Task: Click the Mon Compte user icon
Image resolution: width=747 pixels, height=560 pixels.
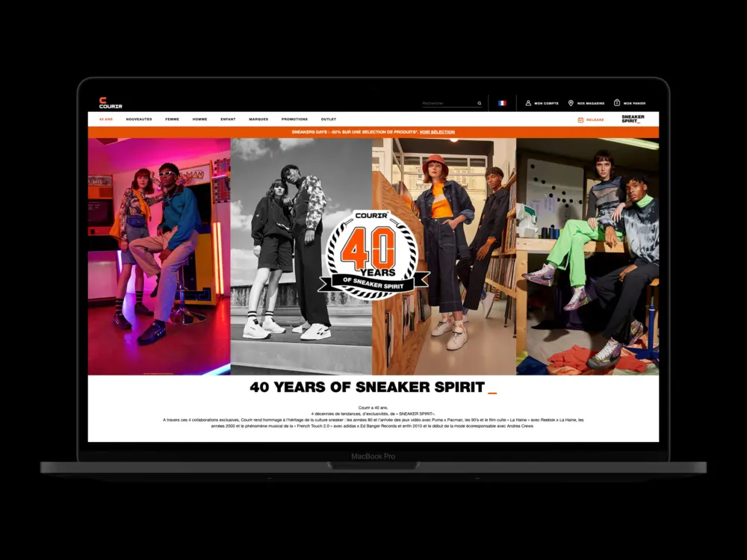Action: [x=528, y=103]
